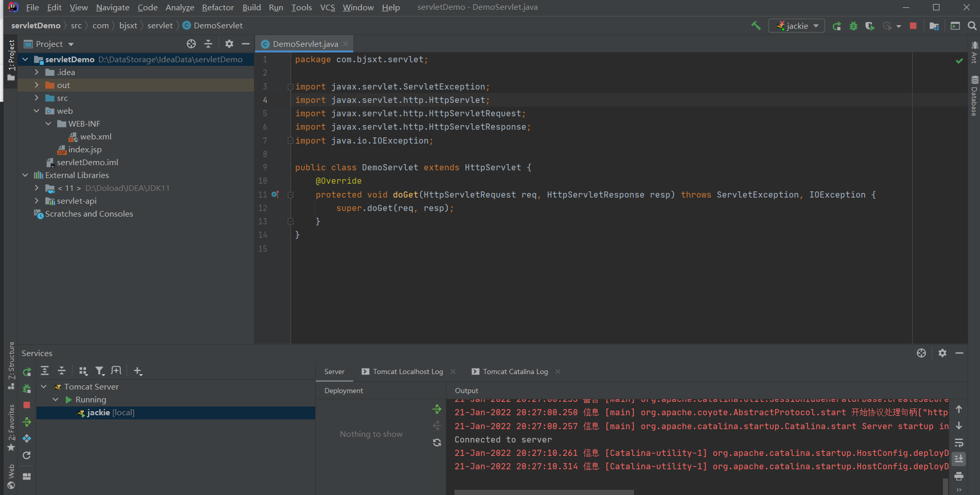Toggle soft-wrap in the console output
The image size is (980, 495).
tap(959, 443)
